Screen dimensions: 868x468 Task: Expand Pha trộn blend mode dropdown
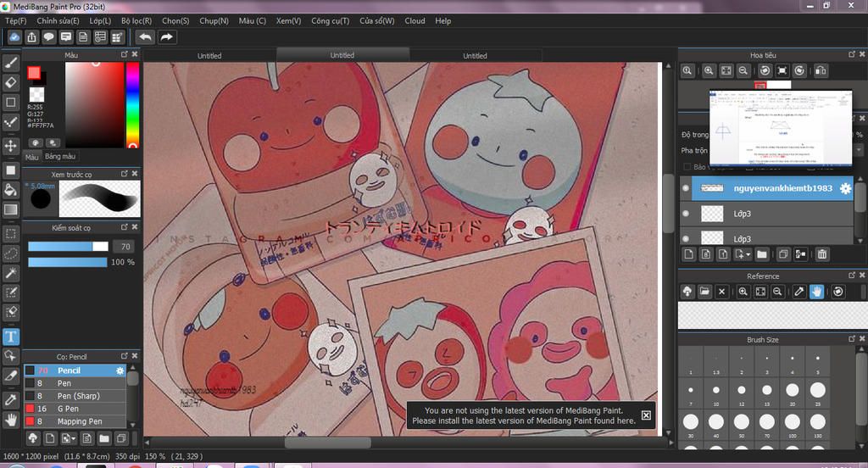pyautogui.click(x=858, y=150)
